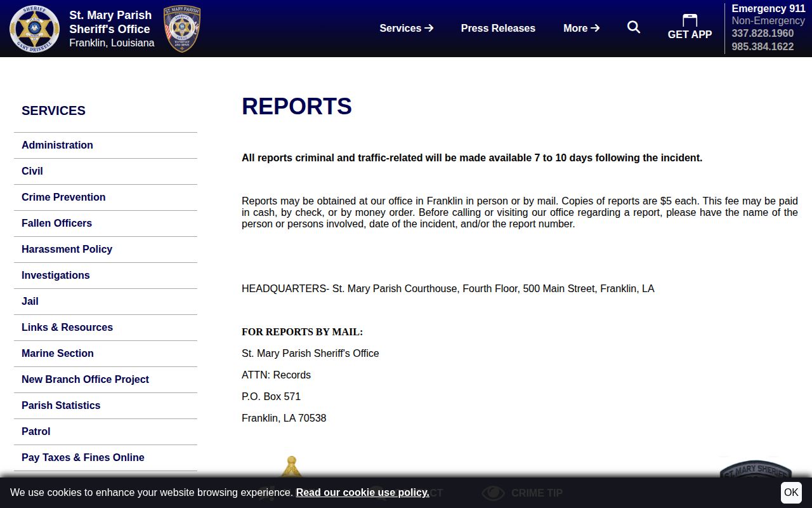
Task: Click the Emergency 911 text
Action: tap(768, 8)
